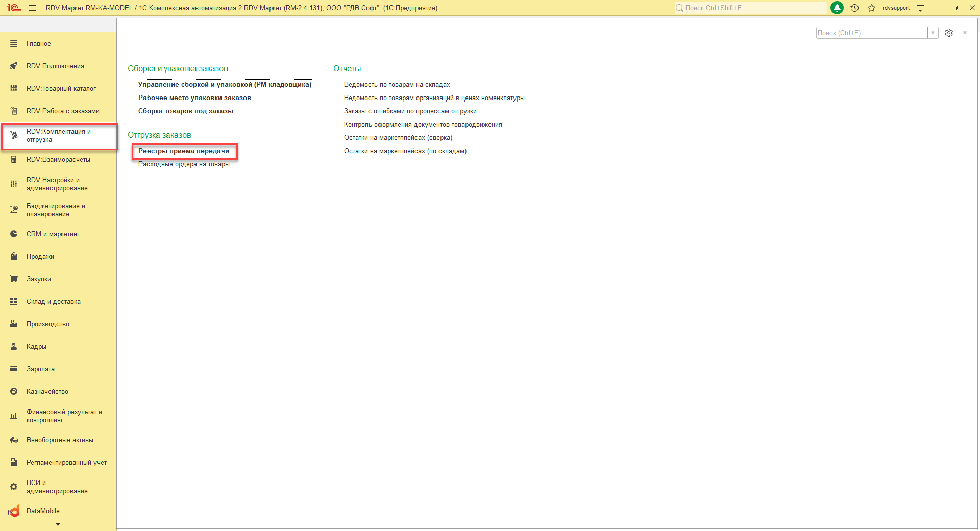The height and width of the screenshot is (531, 980).
Task: Click the Отчеты heading
Action: [x=347, y=69]
